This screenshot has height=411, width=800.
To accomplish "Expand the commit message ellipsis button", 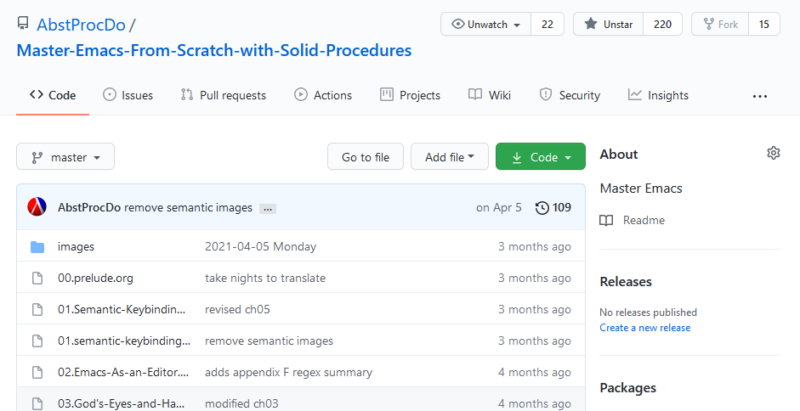I will pyautogui.click(x=269, y=208).
